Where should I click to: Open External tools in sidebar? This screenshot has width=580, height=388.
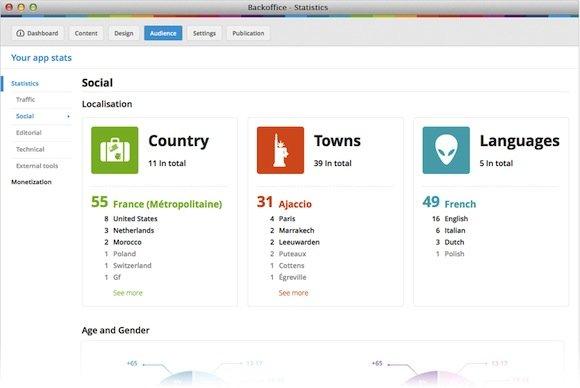37,166
